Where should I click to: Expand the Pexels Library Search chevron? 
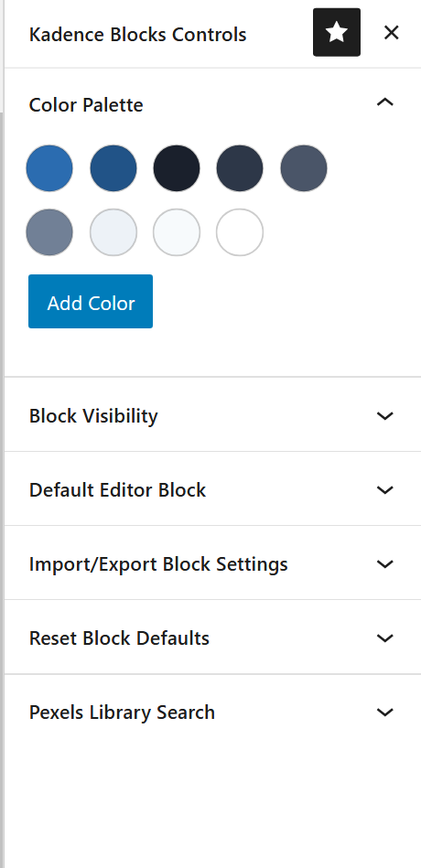384,713
